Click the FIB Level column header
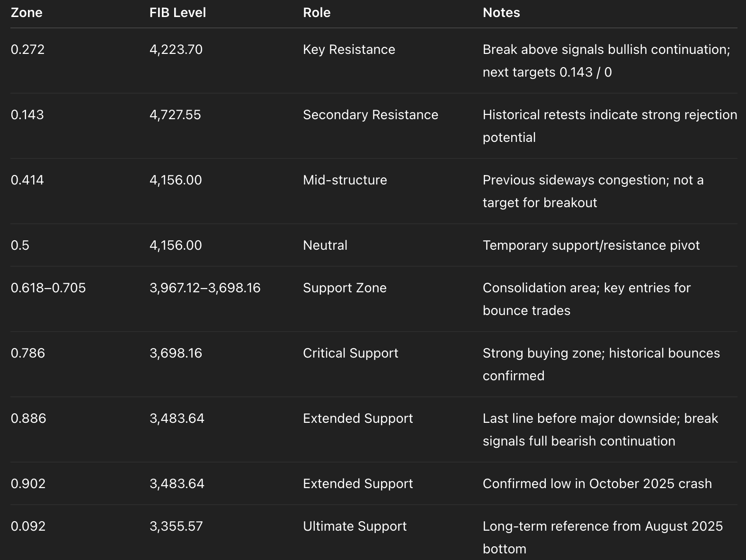Screen dimensions: 746x560 pyautogui.click(x=178, y=13)
